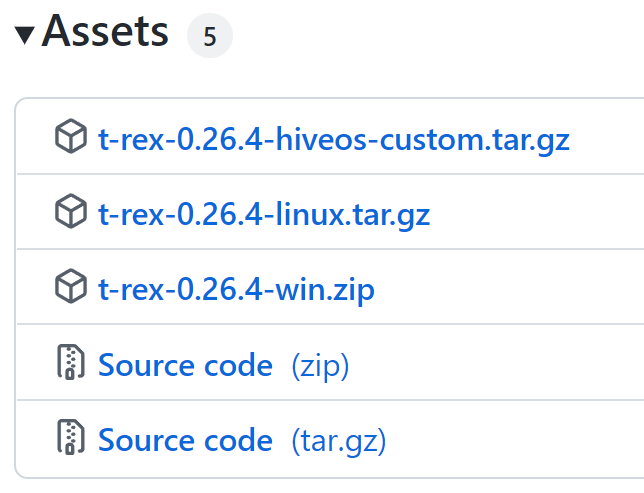Download t-rex-0.26.4-linux.tar.gz
The height and width of the screenshot is (493, 644).
(264, 214)
